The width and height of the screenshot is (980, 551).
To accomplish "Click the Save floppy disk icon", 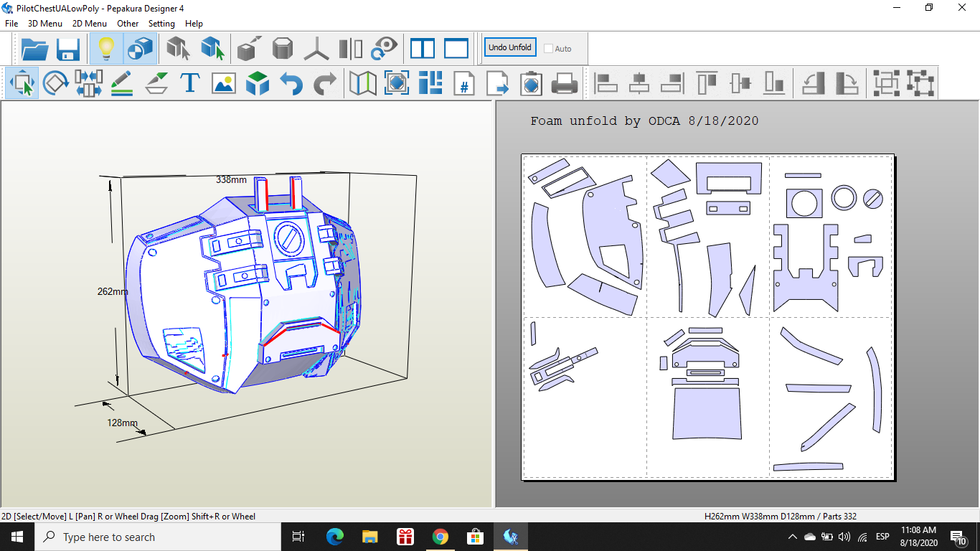I will [x=68, y=49].
